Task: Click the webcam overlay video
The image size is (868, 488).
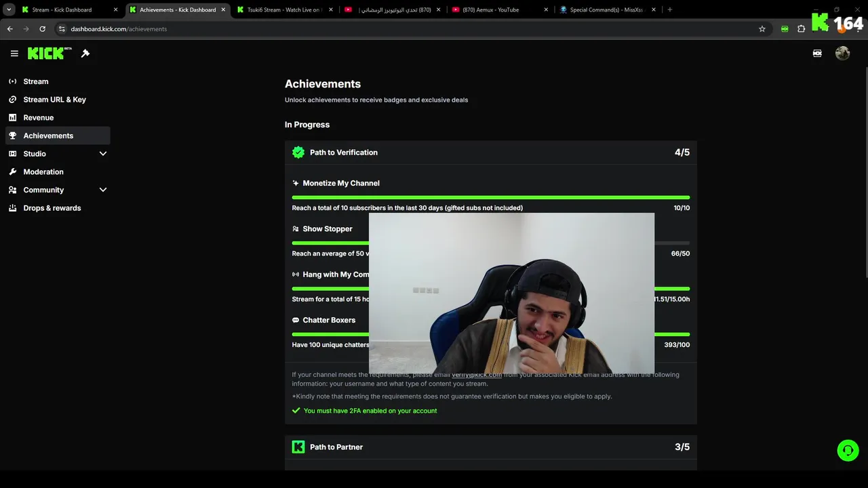Action: pos(512,293)
